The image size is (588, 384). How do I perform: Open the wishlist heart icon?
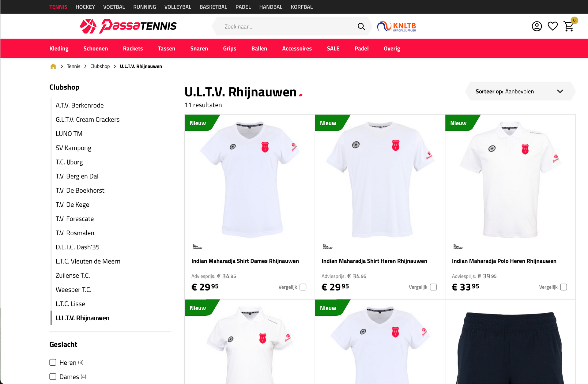tap(552, 26)
